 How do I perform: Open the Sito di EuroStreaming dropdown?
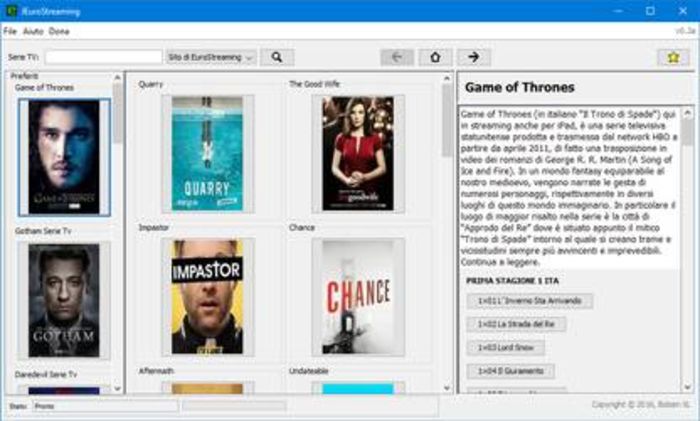(211, 57)
